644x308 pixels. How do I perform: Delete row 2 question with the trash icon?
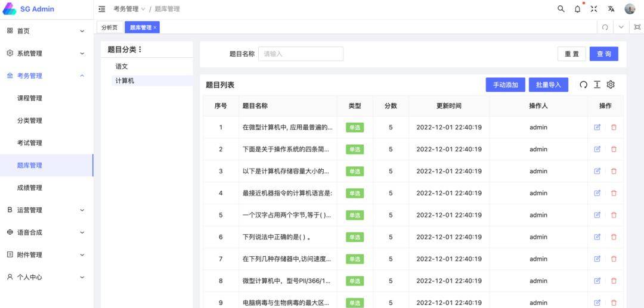pyautogui.click(x=614, y=150)
